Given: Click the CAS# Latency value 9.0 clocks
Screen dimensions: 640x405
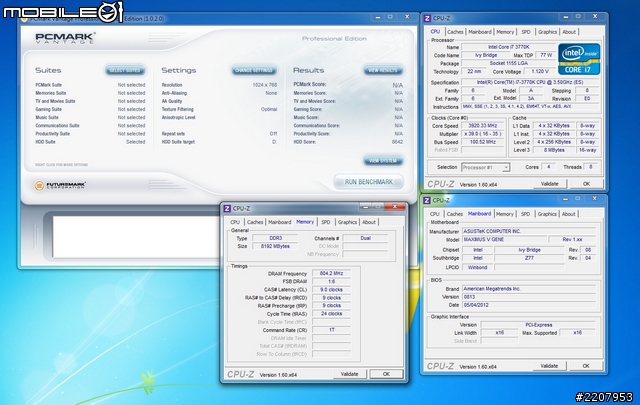Looking at the screenshot, I should [331, 289].
